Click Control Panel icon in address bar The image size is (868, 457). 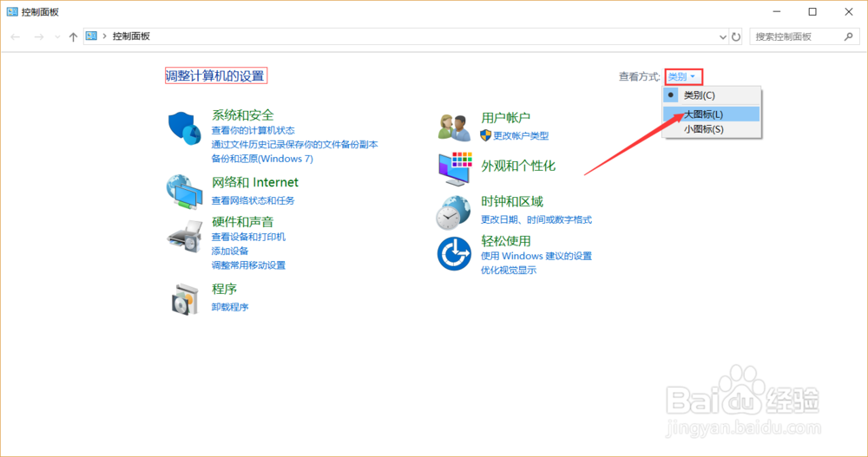pyautogui.click(x=91, y=36)
